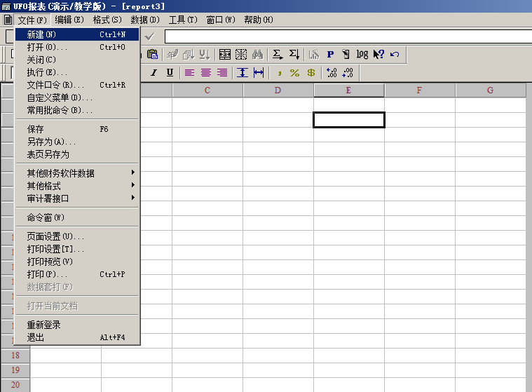Expand the 其他格式 submenu
Screen dimensions: 532x392
tap(77, 186)
